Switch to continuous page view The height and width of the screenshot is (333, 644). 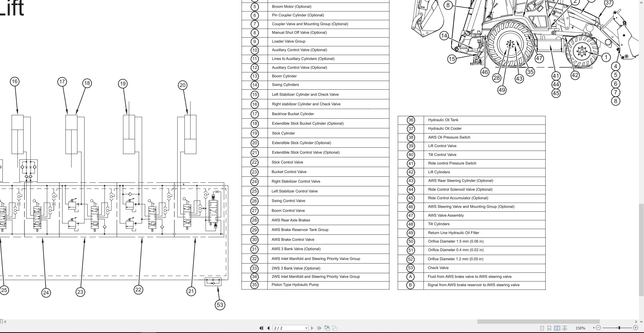pos(549,328)
